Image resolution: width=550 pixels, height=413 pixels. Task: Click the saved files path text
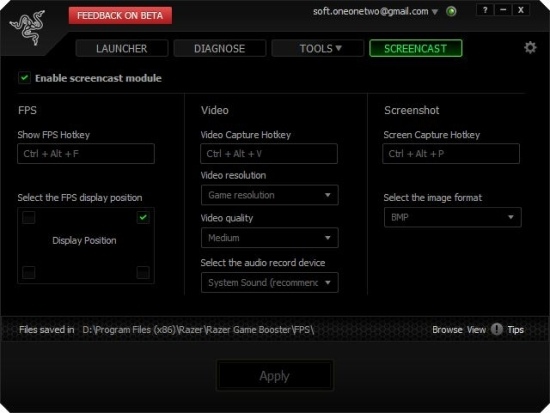pos(198,330)
